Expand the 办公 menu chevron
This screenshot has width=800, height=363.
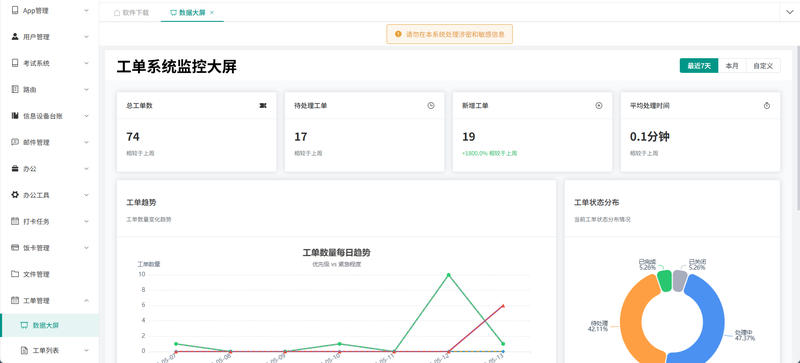86,168
